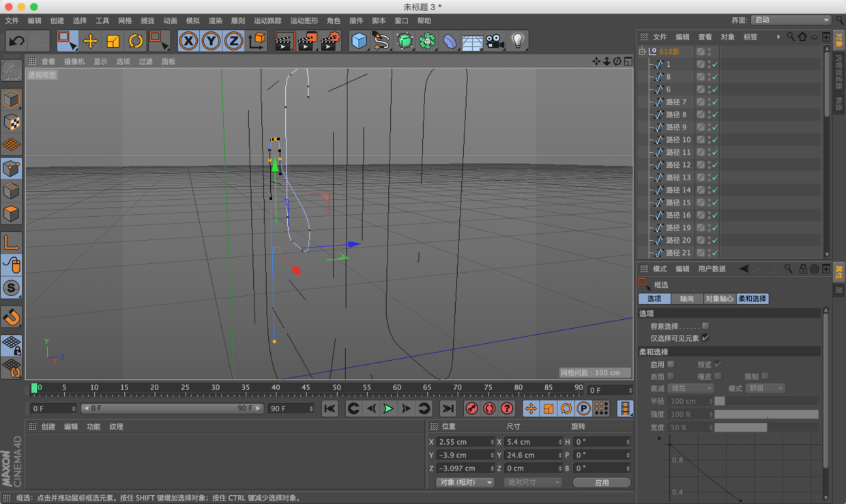The image size is (846, 504).
Task: Click 强度 slider bar
Action: (x=766, y=414)
